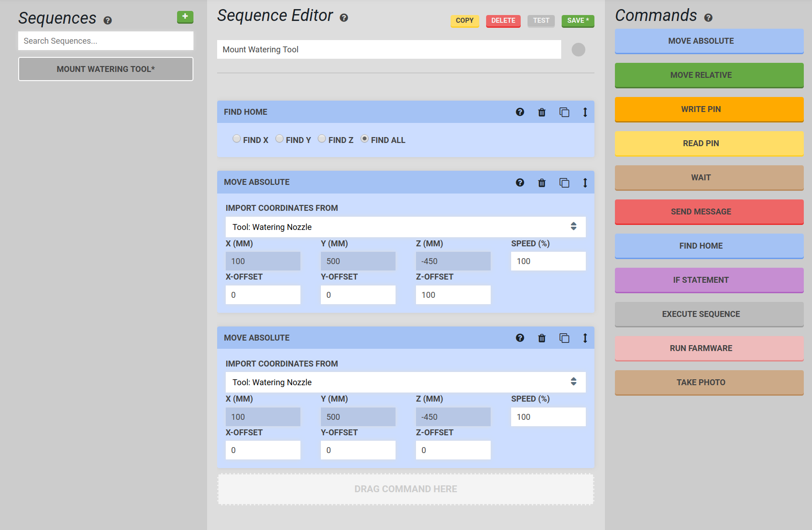This screenshot has width=812, height=530.
Task: Click the Search Sequences input field
Action: point(106,41)
